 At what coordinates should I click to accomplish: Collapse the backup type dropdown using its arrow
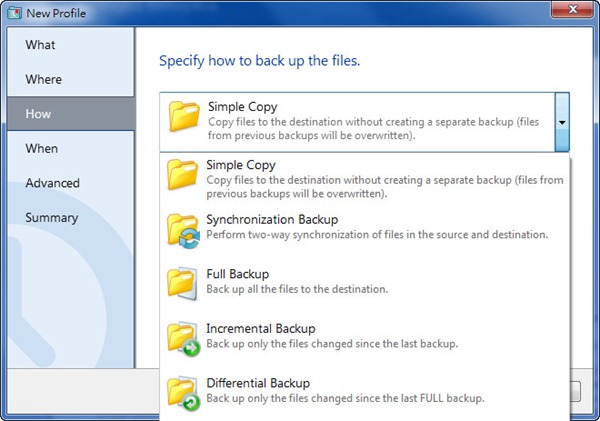(x=561, y=121)
